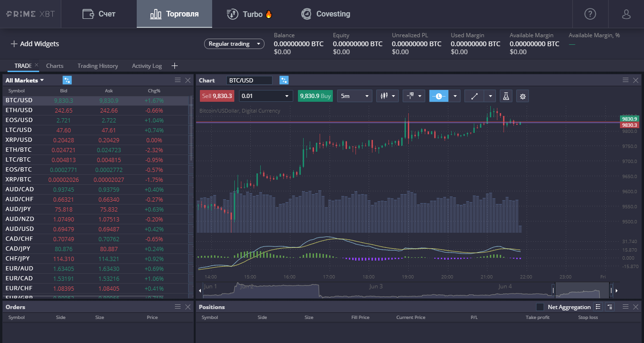Click the green Buy 9,830.9 button

coord(315,96)
